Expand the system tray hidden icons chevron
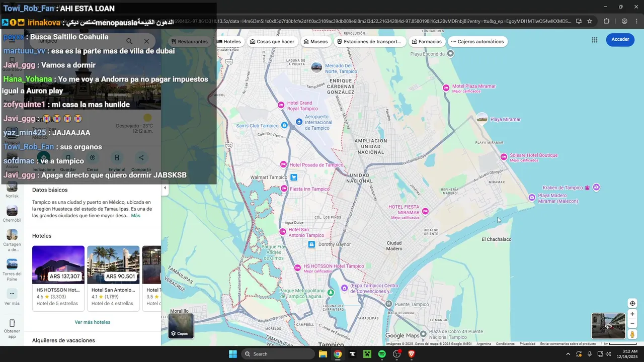This screenshot has height=362, width=644. tap(568, 354)
